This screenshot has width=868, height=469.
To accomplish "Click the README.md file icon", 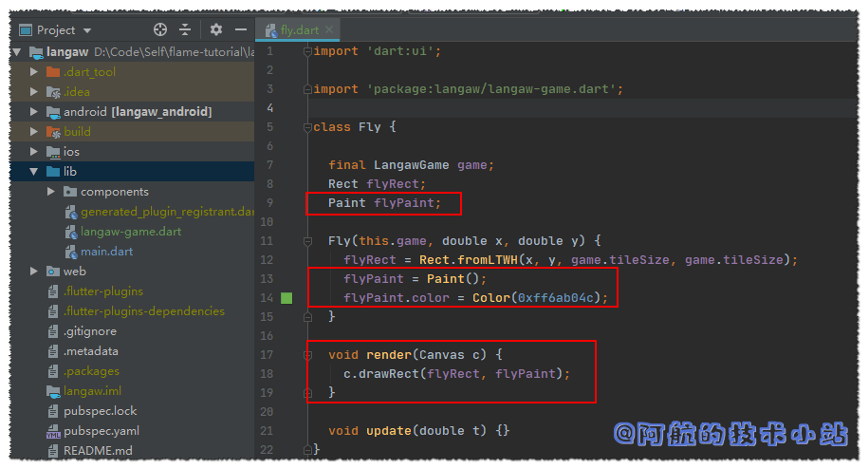I will coord(55,451).
